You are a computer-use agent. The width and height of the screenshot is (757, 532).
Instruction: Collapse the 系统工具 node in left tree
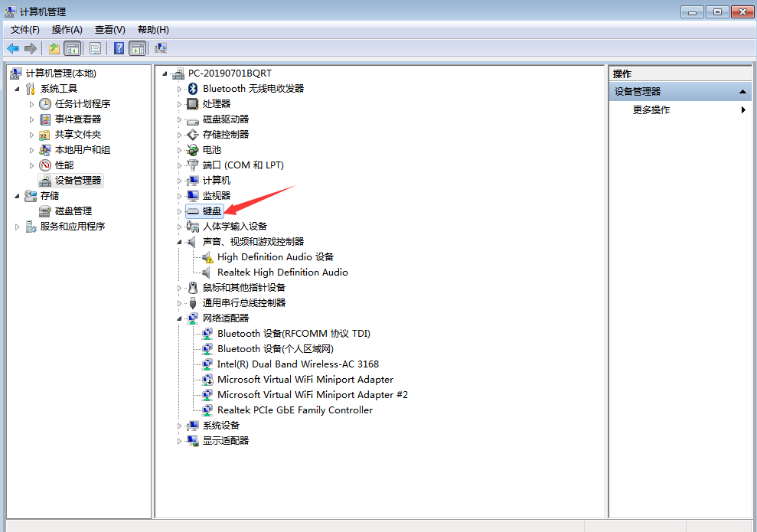(x=18, y=89)
